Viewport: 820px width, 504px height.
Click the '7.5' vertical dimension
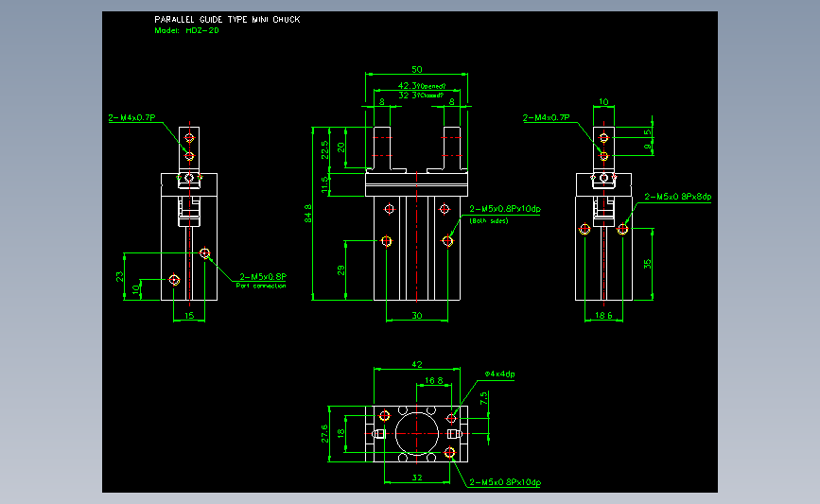[483, 398]
